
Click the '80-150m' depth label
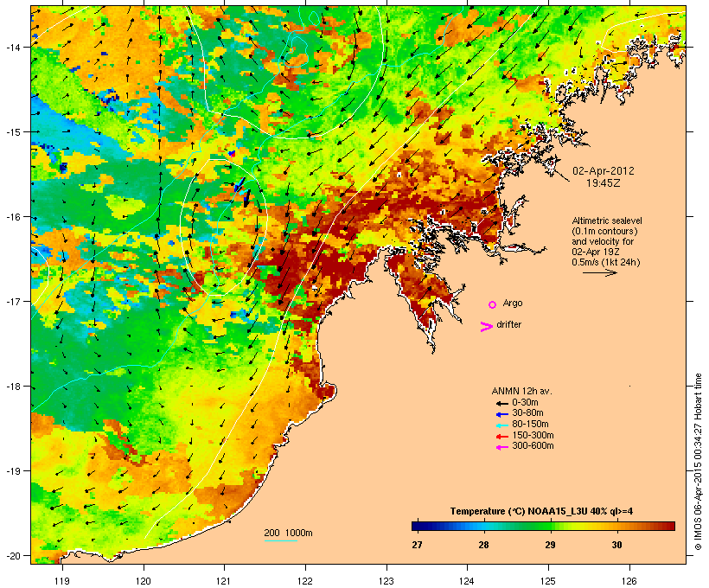530,425
